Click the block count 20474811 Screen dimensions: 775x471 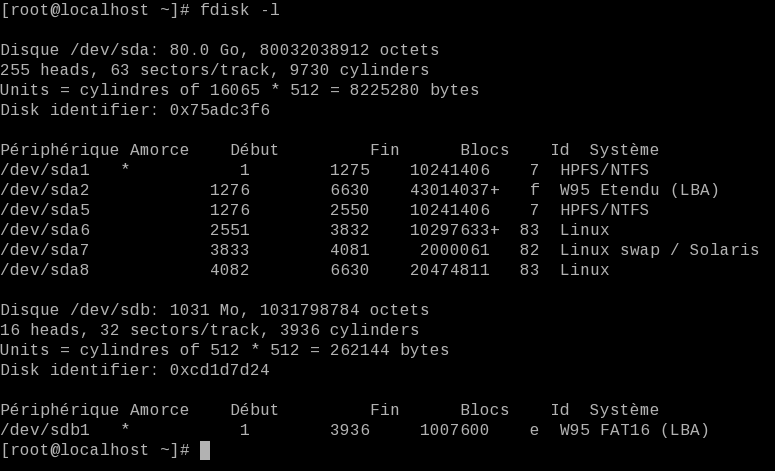click(x=450, y=270)
